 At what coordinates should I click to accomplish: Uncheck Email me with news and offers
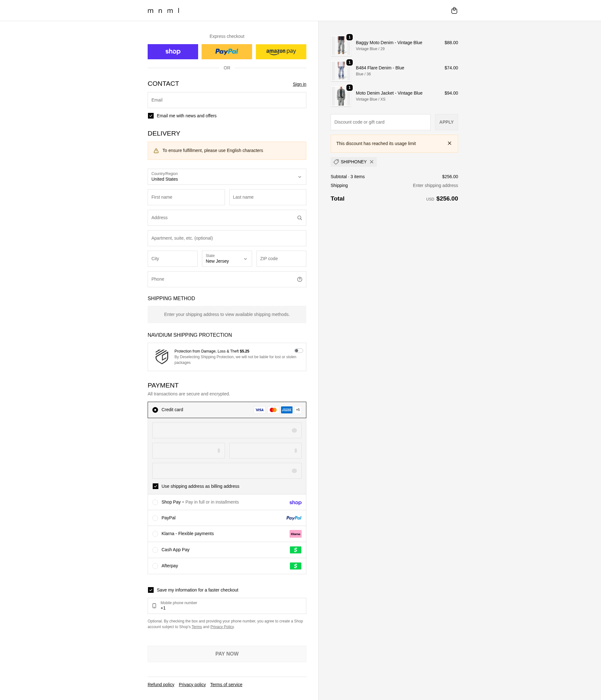tap(151, 116)
